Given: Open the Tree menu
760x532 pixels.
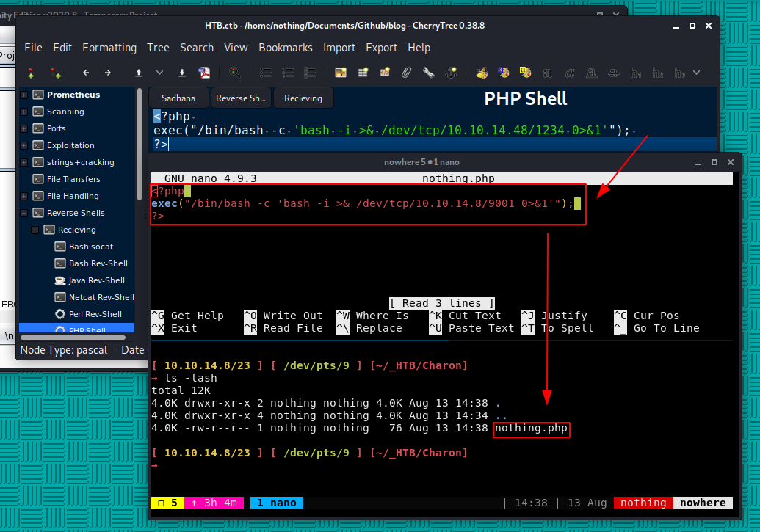Looking at the screenshot, I should [158, 48].
